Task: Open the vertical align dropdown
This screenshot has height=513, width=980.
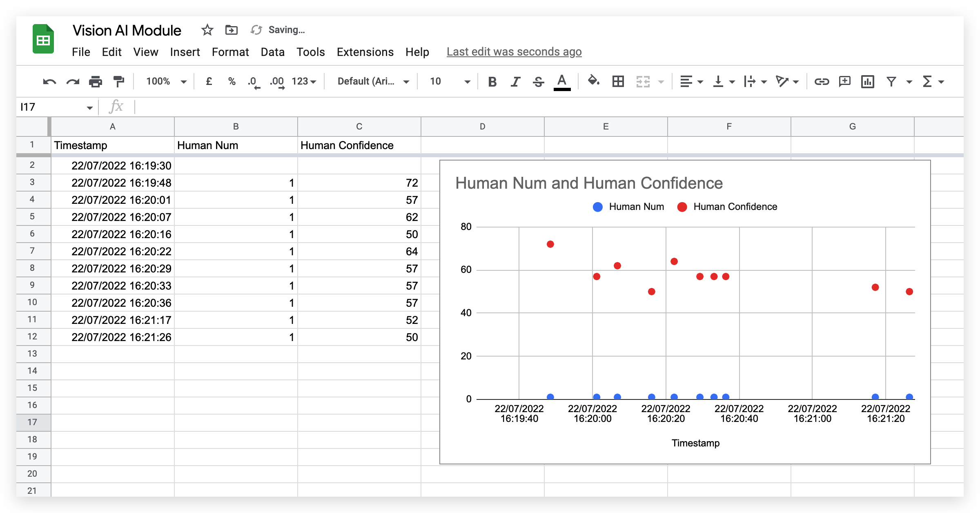Action: [723, 82]
